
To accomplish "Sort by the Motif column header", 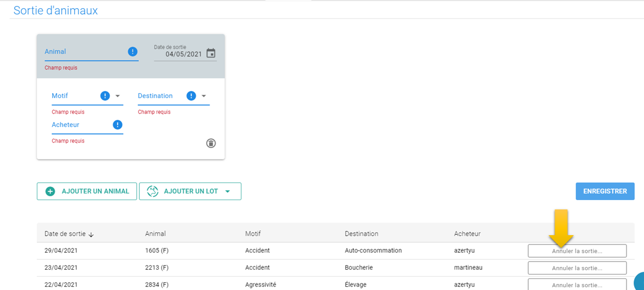I will 252,234.
